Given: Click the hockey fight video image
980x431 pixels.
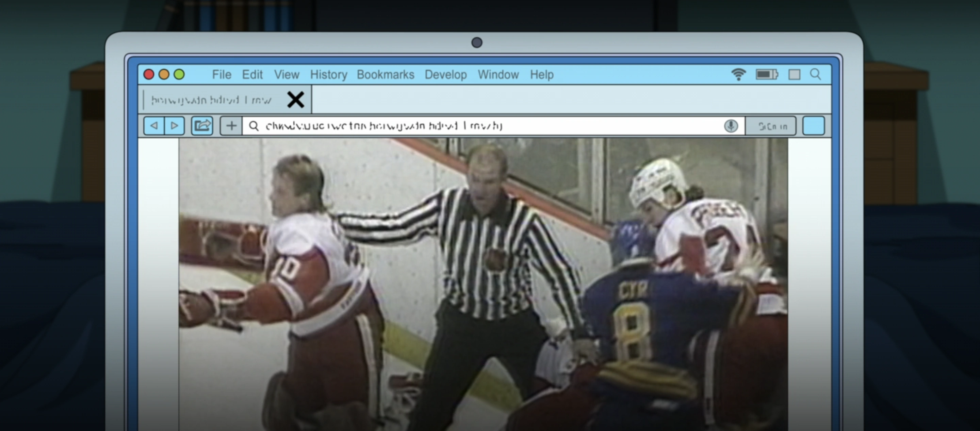Looking at the screenshot, I should point(483,285).
